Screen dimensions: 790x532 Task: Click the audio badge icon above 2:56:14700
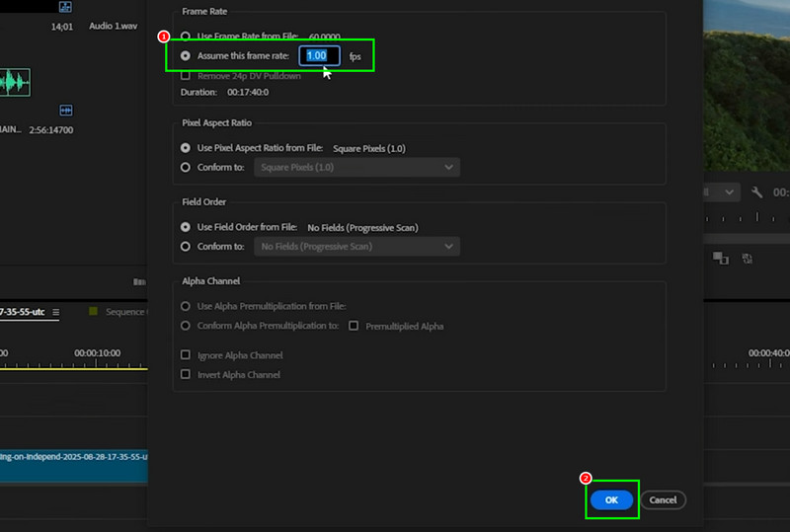(x=66, y=111)
